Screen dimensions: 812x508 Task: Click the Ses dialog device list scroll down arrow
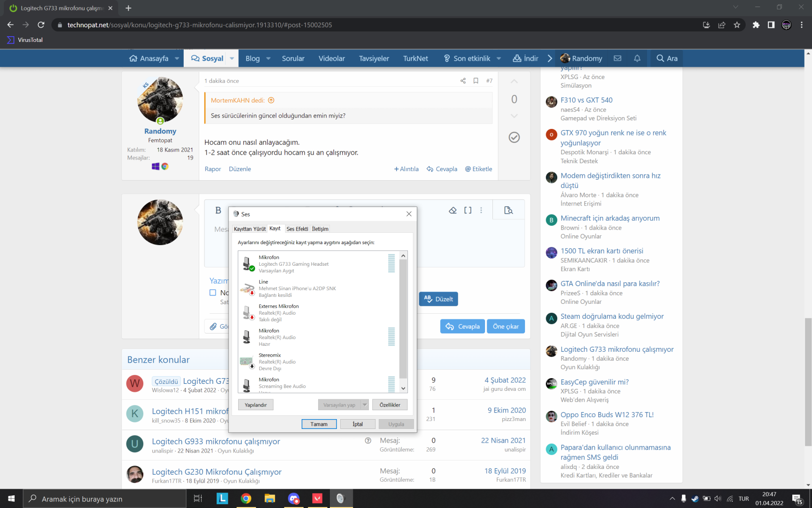403,388
